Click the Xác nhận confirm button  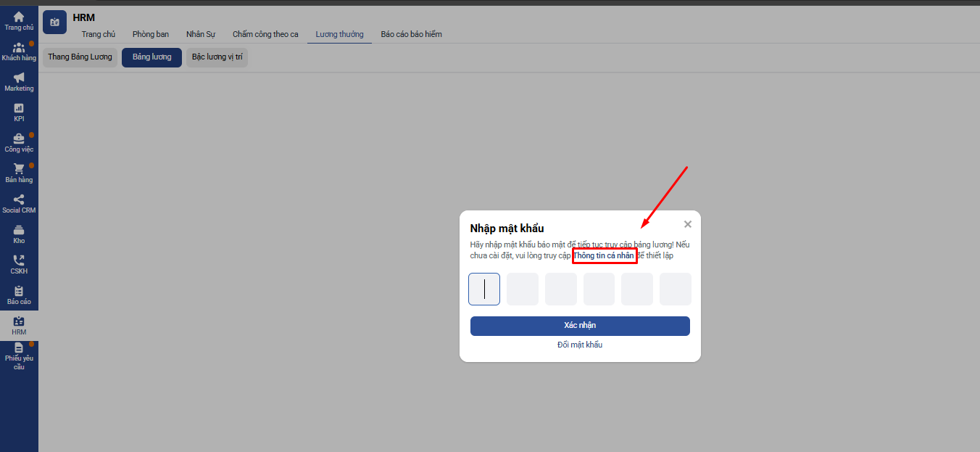click(x=580, y=326)
